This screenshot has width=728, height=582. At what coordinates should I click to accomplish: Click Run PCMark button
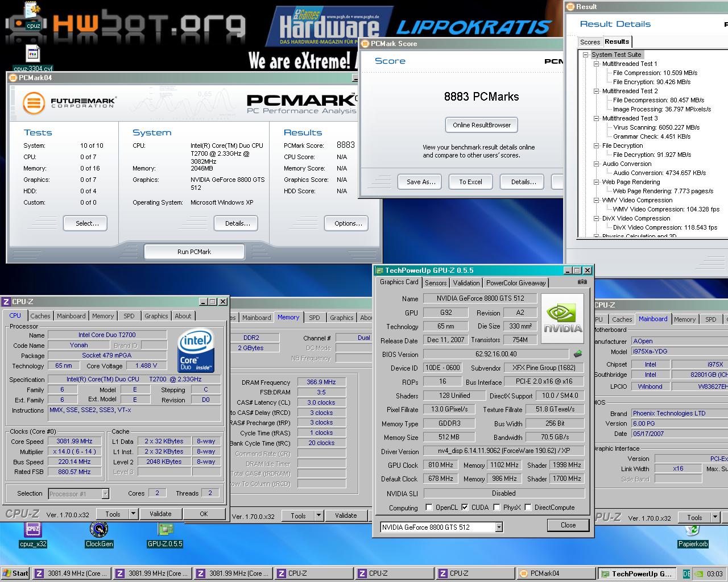[195, 252]
